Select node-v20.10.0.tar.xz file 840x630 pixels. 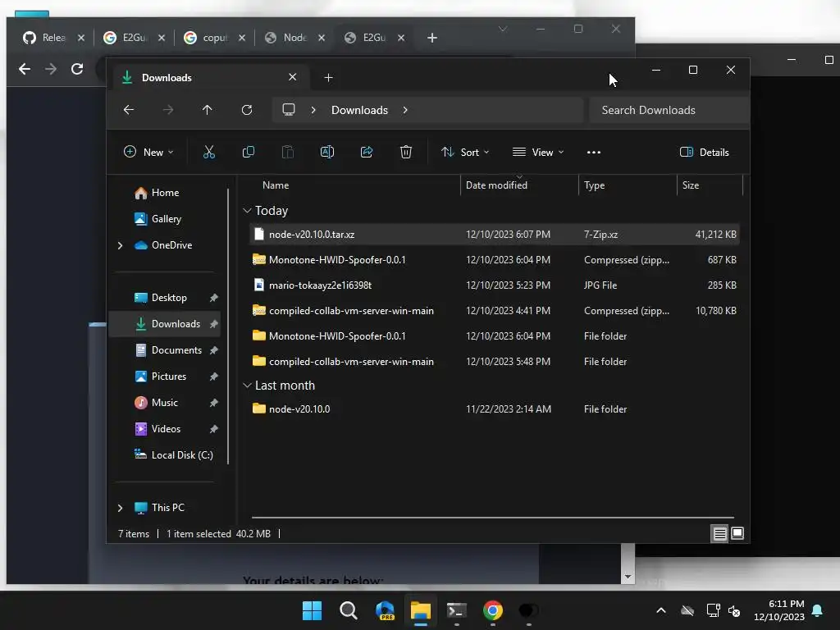pyautogui.click(x=495, y=234)
